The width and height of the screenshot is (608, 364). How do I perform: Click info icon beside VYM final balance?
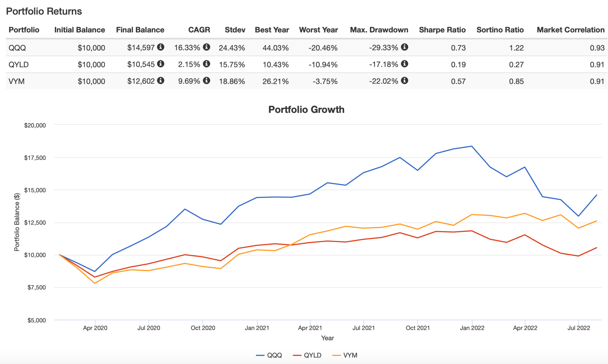(161, 80)
